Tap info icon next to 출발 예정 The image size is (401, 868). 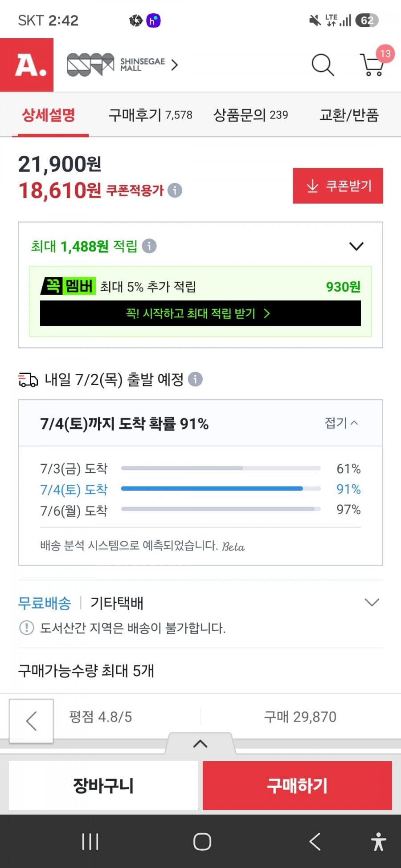click(x=195, y=379)
